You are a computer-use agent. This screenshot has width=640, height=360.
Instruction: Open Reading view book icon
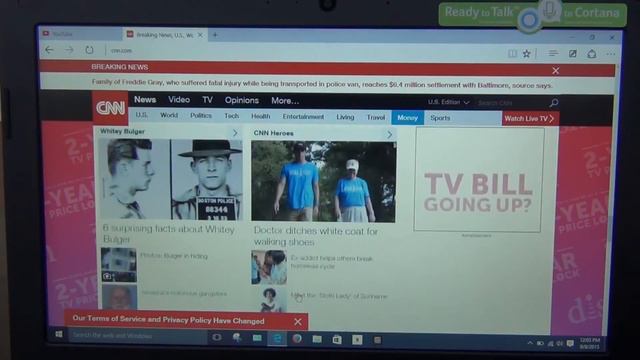512,53
